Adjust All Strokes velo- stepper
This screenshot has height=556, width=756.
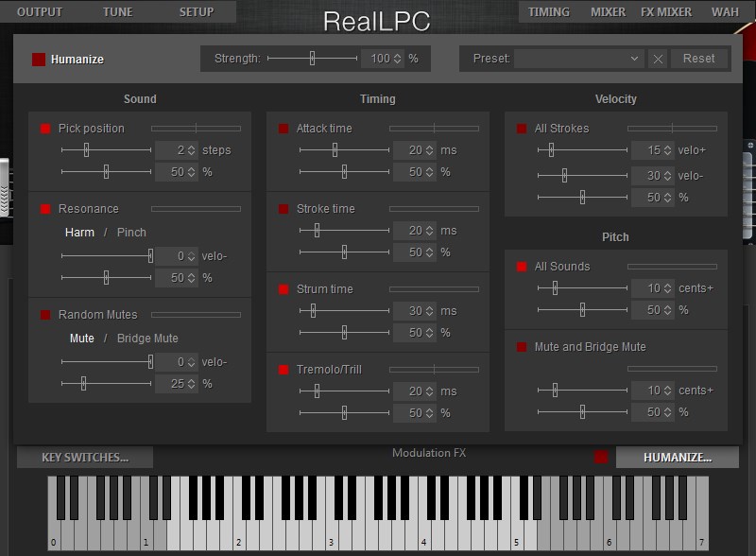[x=668, y=176]
